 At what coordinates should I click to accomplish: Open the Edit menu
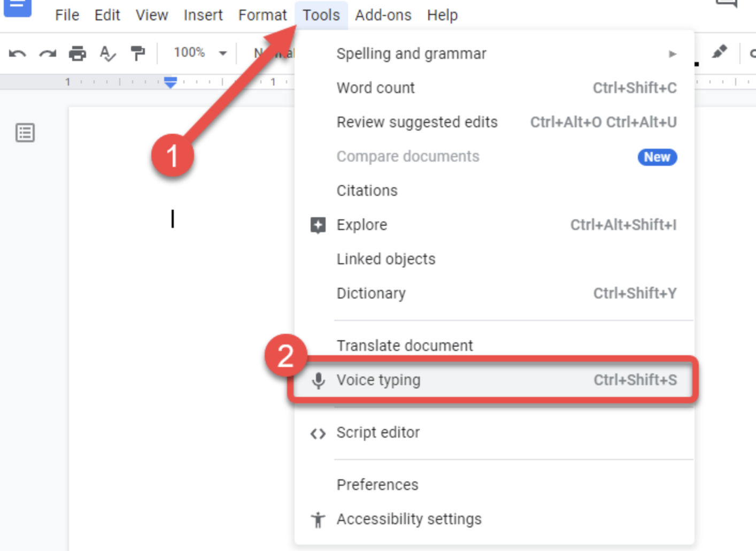[x=107, y=15]
